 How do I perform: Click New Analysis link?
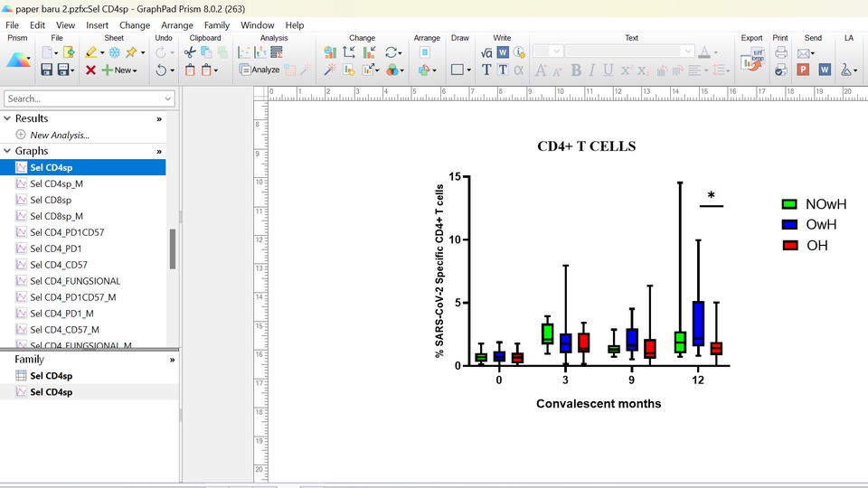click(x=59, y=135)
